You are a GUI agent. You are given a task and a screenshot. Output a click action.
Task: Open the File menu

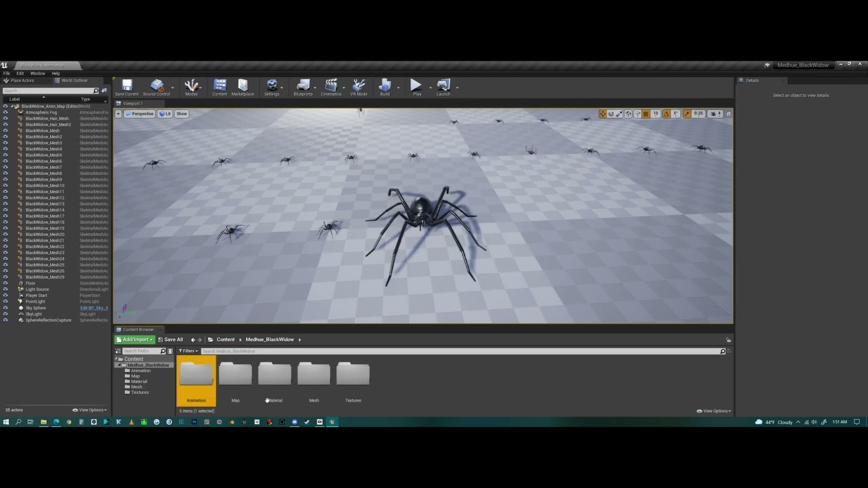(6, 73)
